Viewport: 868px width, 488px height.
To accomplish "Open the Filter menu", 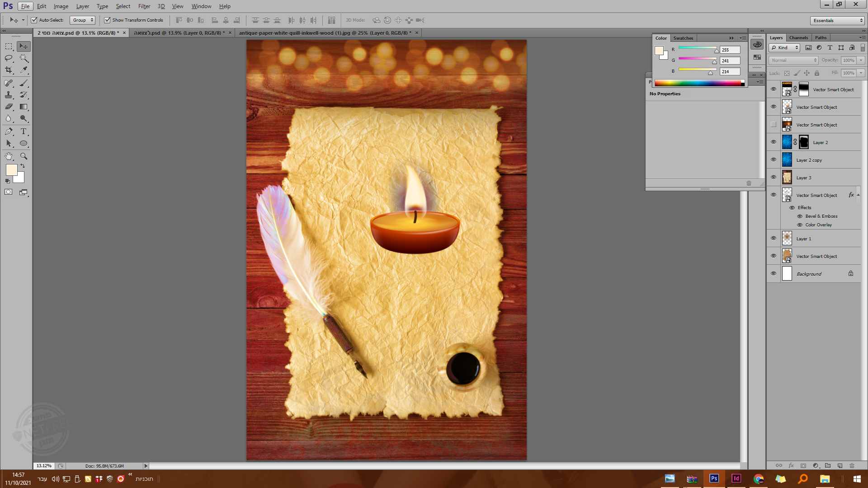I will click(144, 6).
